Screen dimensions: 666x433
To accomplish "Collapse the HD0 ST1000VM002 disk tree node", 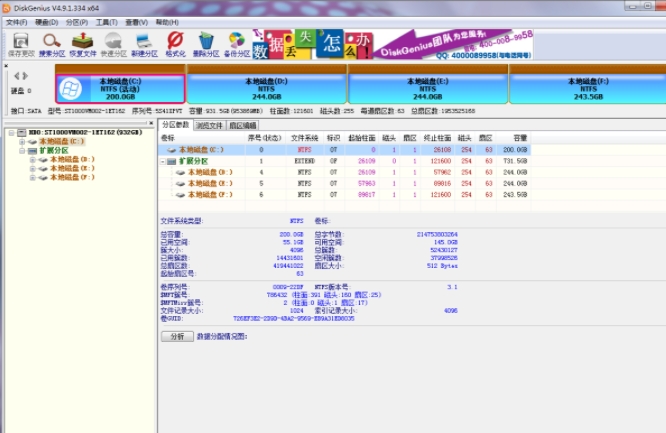I will 9,132.
